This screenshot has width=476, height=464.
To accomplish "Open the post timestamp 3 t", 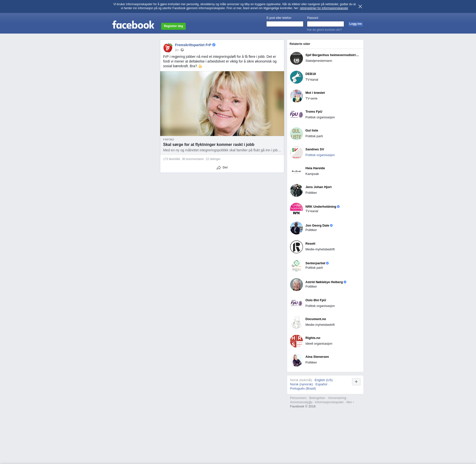I will click(177, 50).
